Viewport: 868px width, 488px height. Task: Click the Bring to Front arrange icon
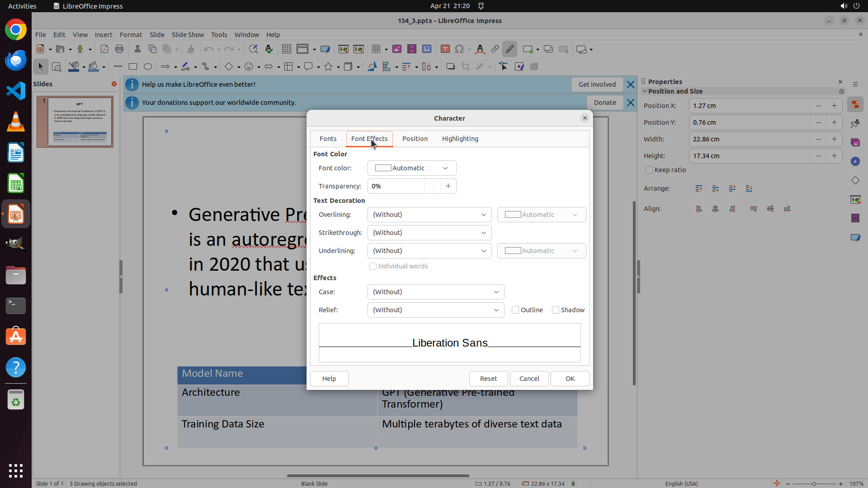(x=699, y=188)
